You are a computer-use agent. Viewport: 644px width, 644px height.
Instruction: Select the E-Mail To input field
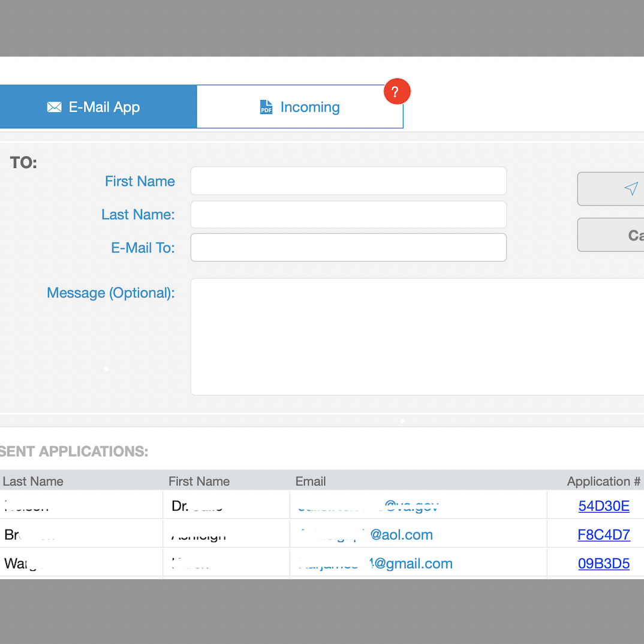pos(348,248)
